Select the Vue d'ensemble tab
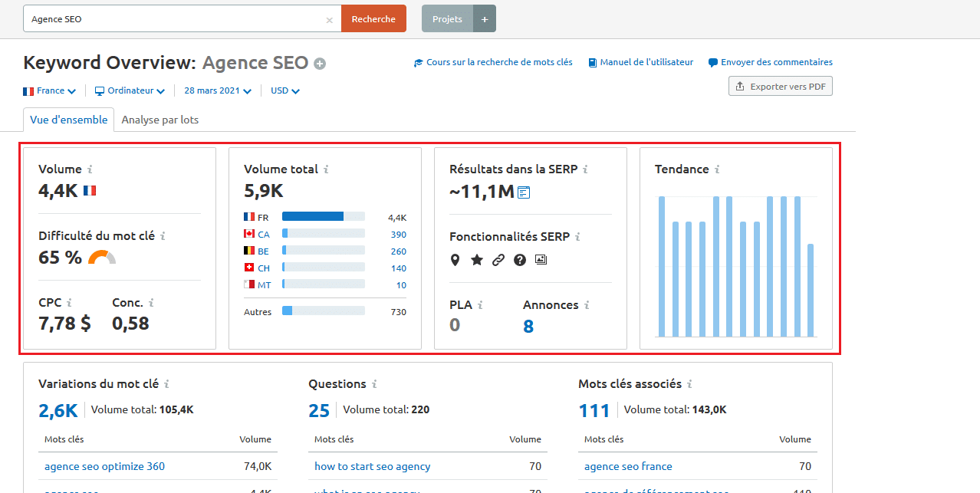The image size is (980, 493). pos(69,120)
